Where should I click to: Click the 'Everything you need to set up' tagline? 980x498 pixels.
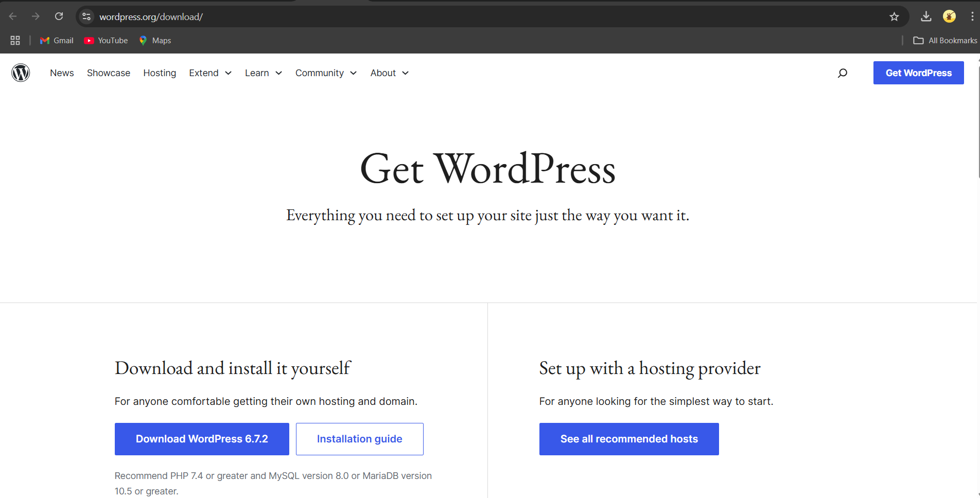point(487,215)
